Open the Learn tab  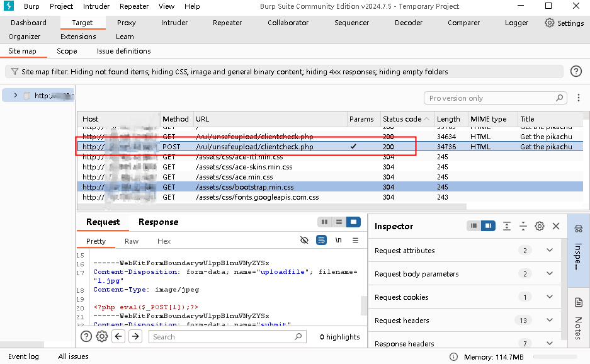click(125, 37)
